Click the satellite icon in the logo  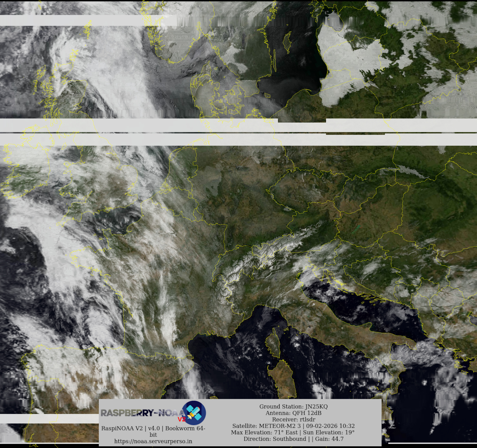194,413
